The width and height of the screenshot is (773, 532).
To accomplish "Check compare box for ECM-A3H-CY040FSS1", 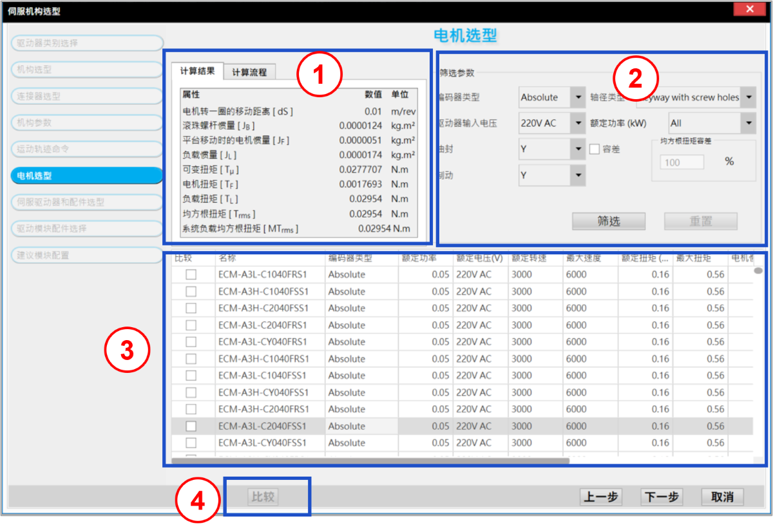I will pos(191,392).
